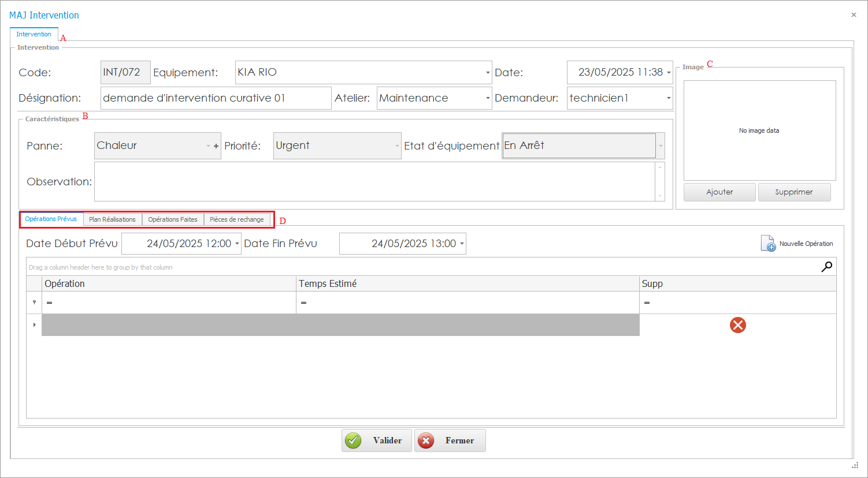The width and height of the screenshot is (868, 478).
Task: Expand the Equipement dropdown
Action: tap(488, 73)
